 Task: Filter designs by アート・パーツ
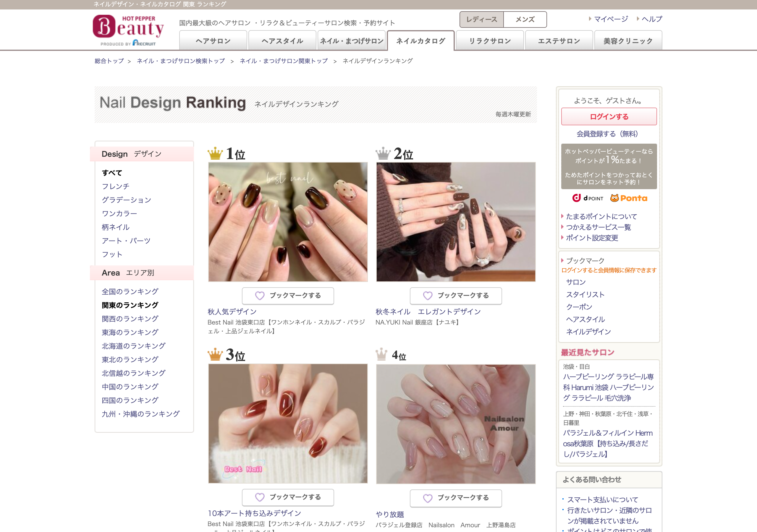pyautogui.click(x=126, y=241)
